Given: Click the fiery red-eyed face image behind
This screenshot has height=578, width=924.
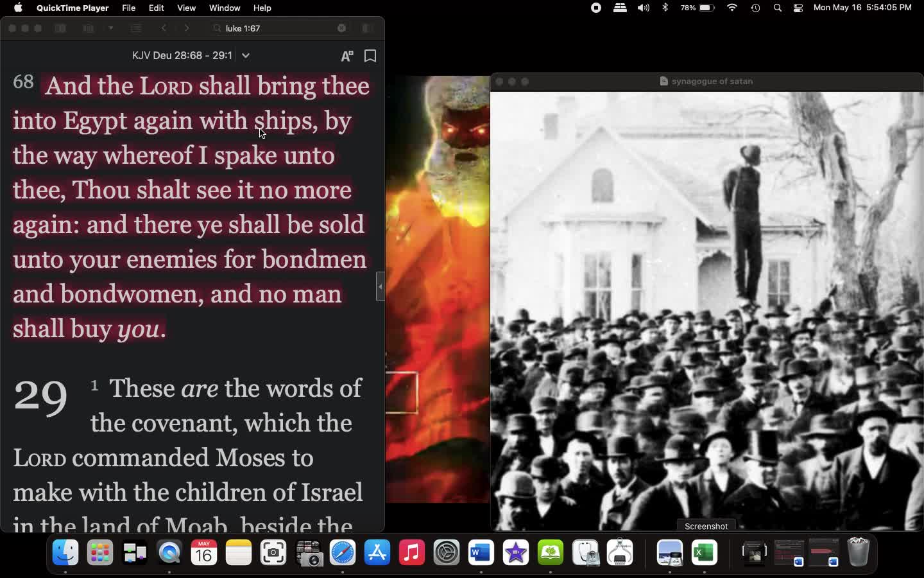Looking at the screenshot, I should click(438, 289).
